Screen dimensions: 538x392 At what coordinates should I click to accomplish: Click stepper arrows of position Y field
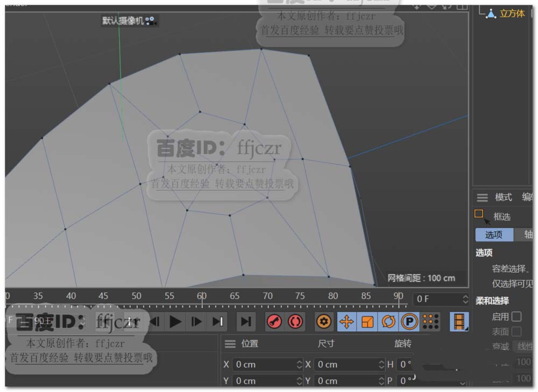300,381
